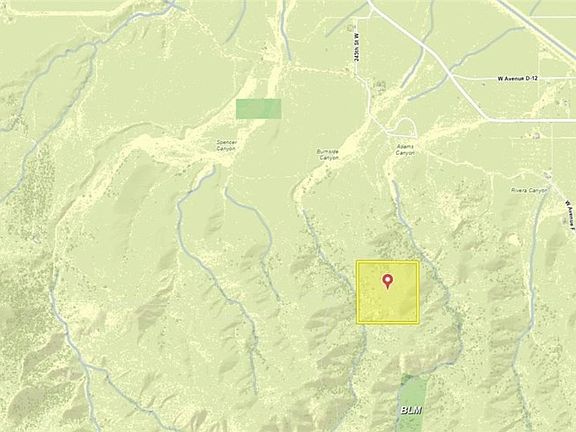This screenshot has height=432, width=576.
Task: Select the yellow highlighted parcel square
Action: tap(388, 292)
